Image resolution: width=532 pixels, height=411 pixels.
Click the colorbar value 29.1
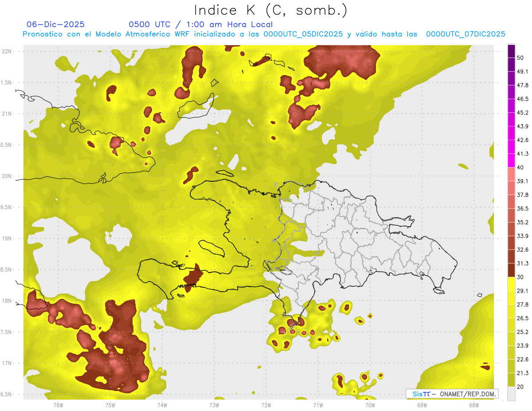[523, 291]
